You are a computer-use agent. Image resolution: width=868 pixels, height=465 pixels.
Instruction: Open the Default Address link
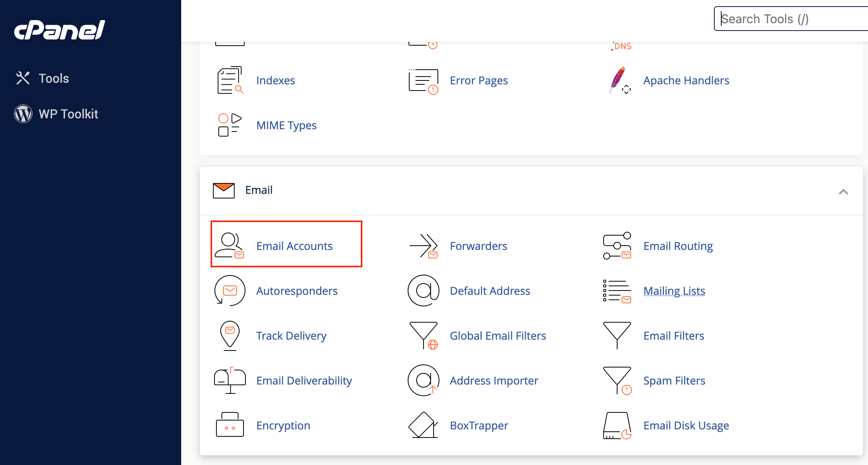pyautogui.click(x=490, y=291)
